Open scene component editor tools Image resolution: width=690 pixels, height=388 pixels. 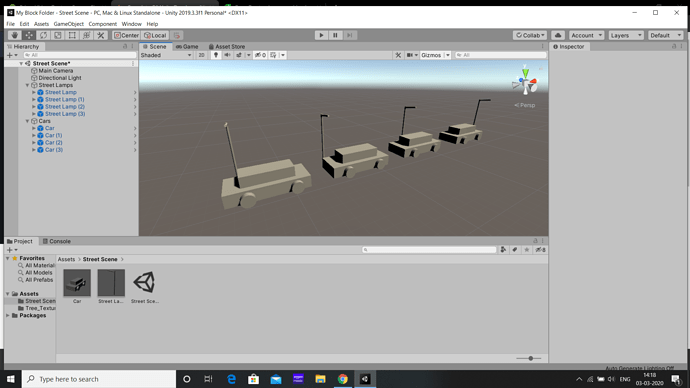398,55
